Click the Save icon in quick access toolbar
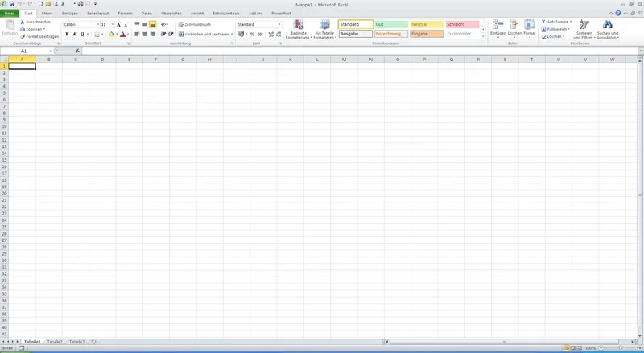Image resolution: width=644 pixels, height=353 pixels. [x=12, y=4]
